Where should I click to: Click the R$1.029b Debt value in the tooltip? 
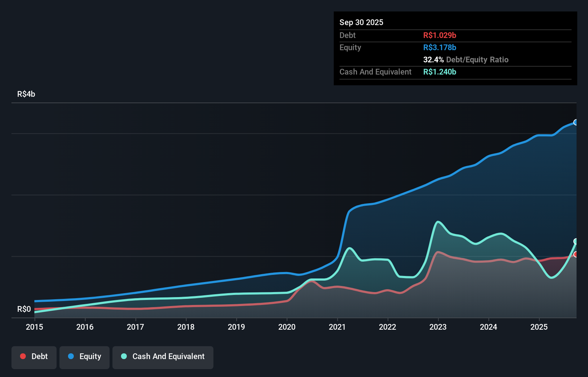click(440, 35)
